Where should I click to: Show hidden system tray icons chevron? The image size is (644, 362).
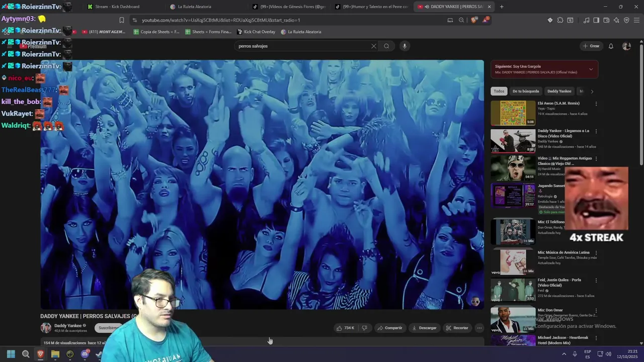pos(564,354)
